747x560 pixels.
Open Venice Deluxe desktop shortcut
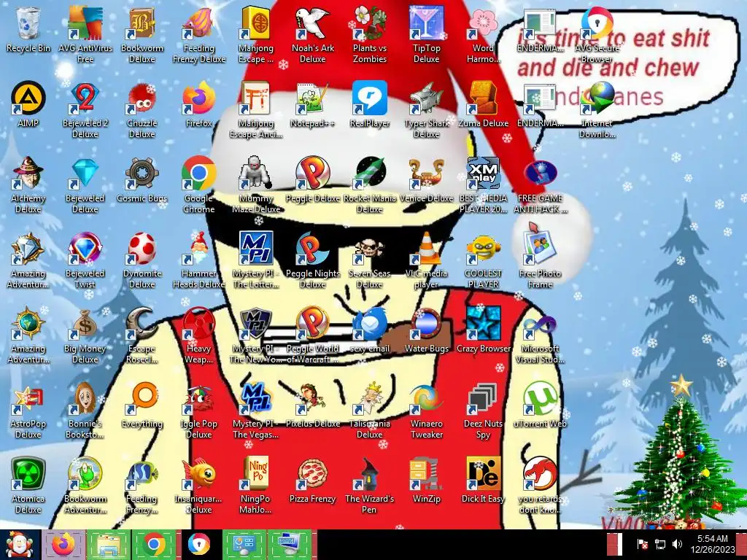point(426,180)
